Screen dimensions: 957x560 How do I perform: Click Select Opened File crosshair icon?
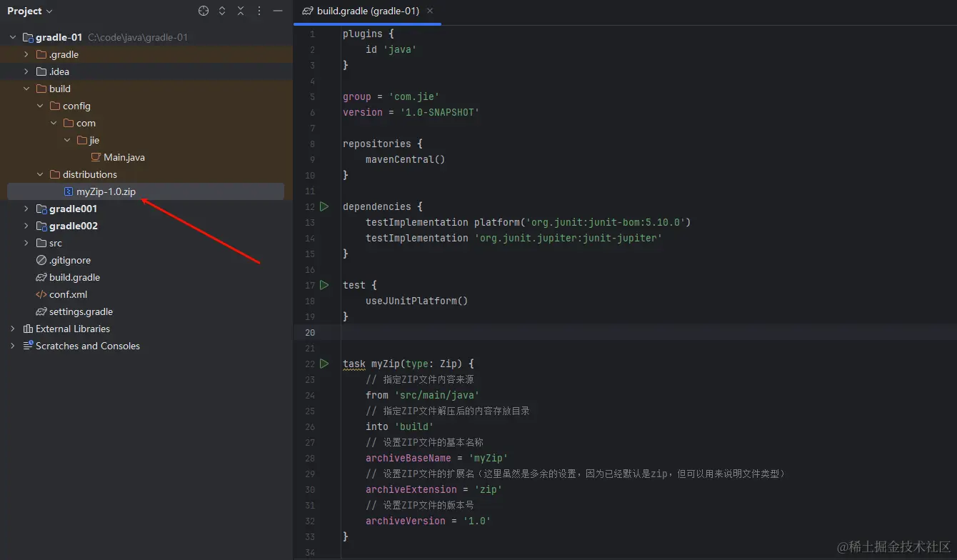tap(204, 11)
